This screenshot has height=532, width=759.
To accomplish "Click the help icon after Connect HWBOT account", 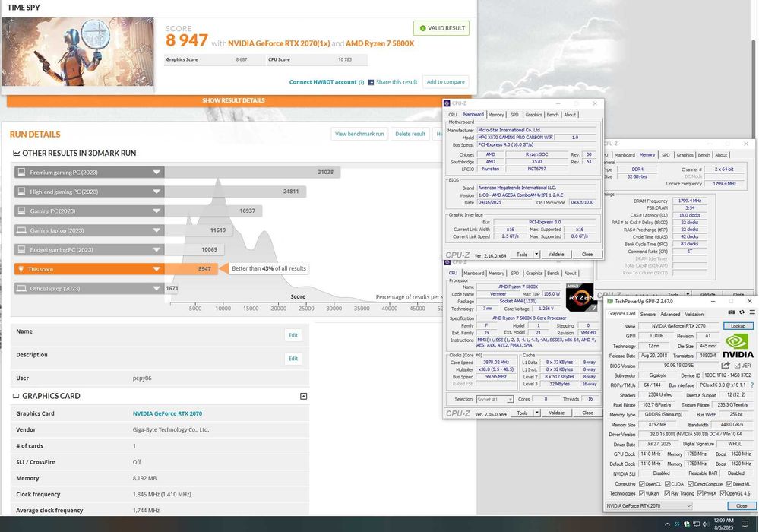I will (361, 82).
